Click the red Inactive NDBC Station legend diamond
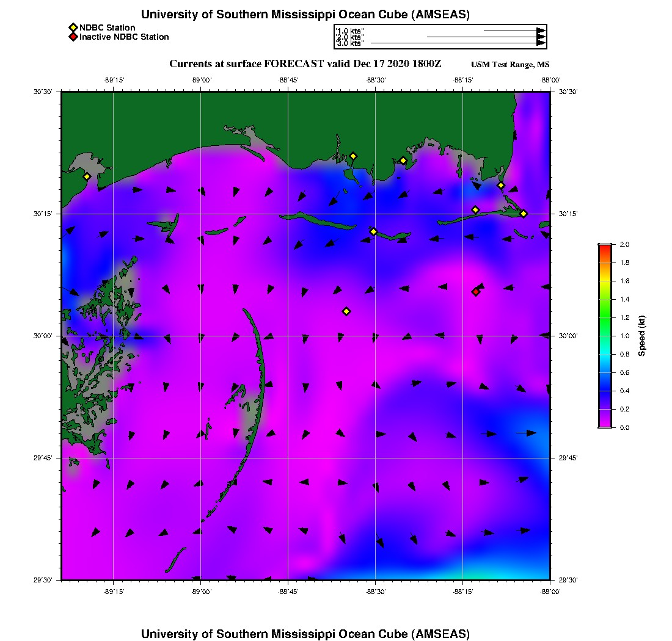This screenshot has width=672, height=641. tap(73, 37)
